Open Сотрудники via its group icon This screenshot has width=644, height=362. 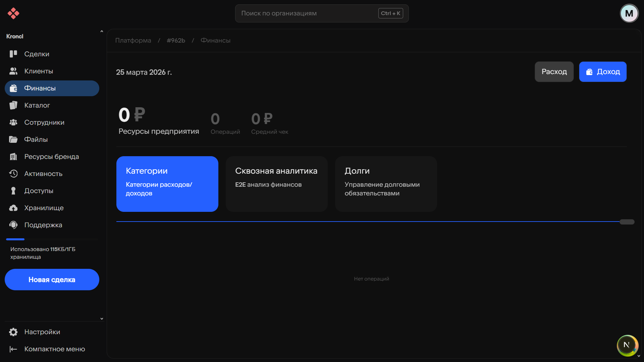13,122
